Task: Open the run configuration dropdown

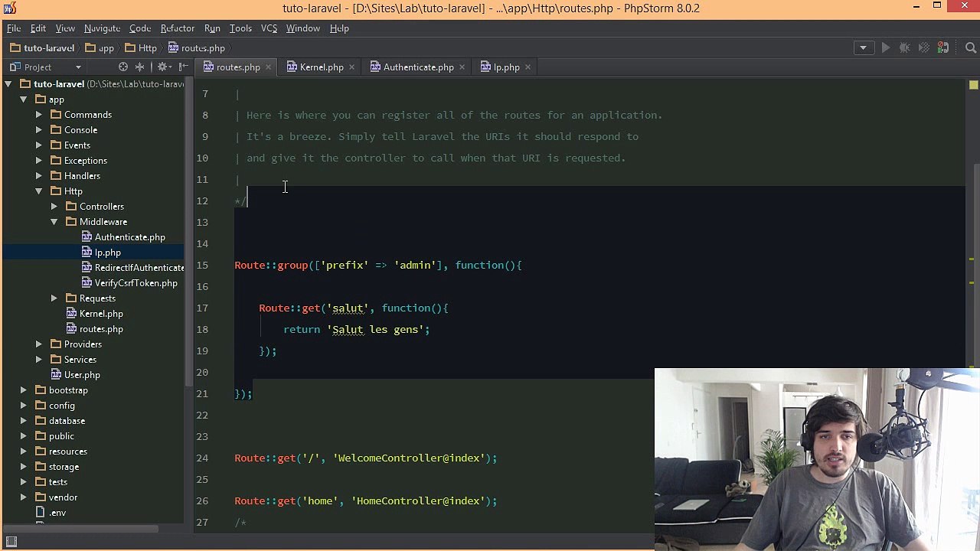Action: coord(863,47)
